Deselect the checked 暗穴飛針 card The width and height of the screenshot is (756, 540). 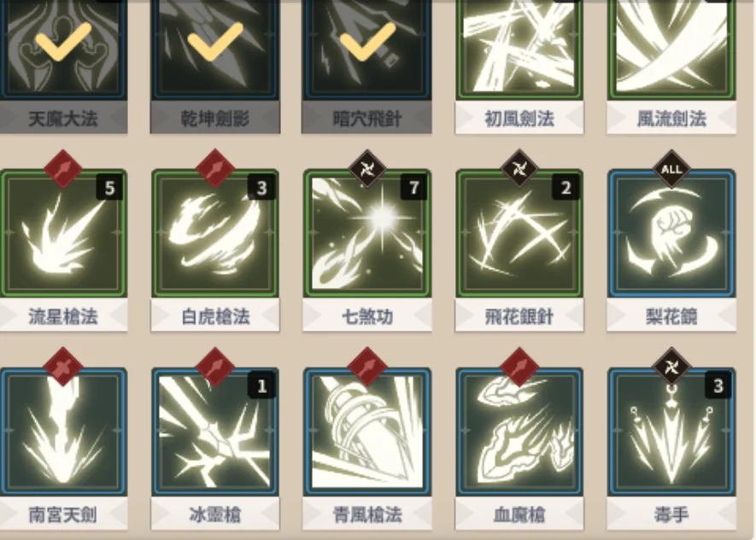pos(367,50)
